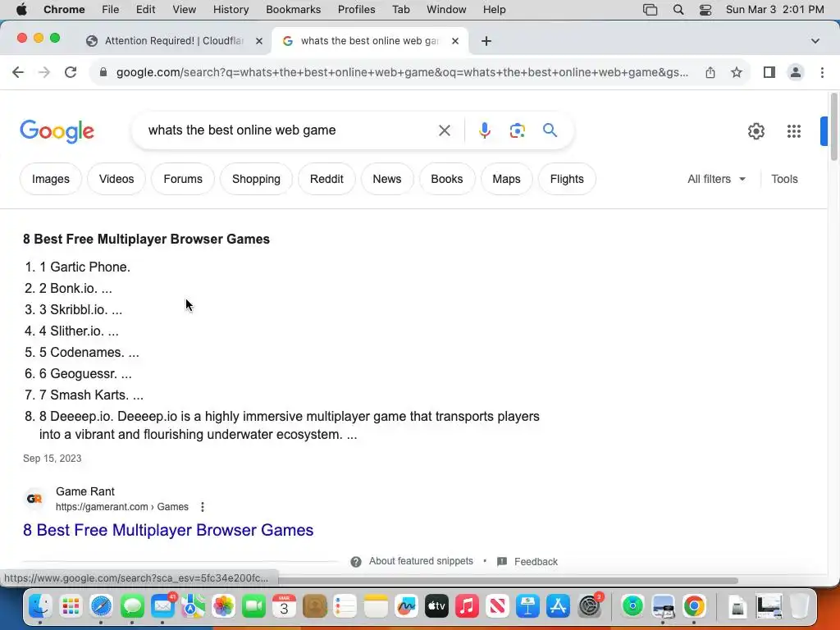
Task: Click the Google logo
Action: point(57,131)
